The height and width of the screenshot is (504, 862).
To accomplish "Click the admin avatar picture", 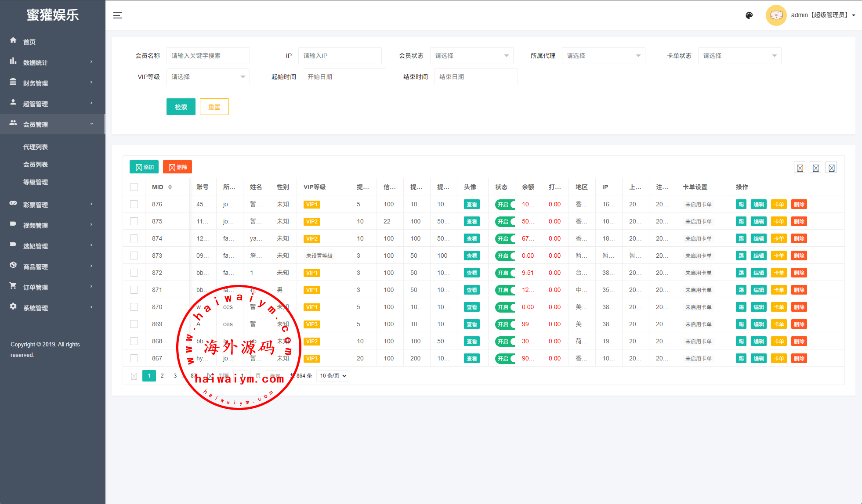I will tap(776, 15).
